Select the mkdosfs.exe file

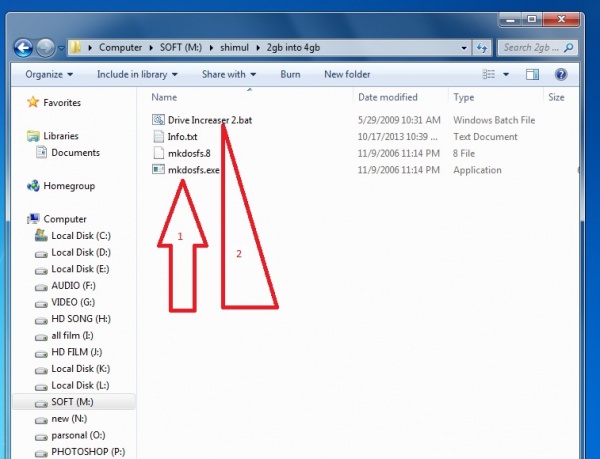pos(194,170)
